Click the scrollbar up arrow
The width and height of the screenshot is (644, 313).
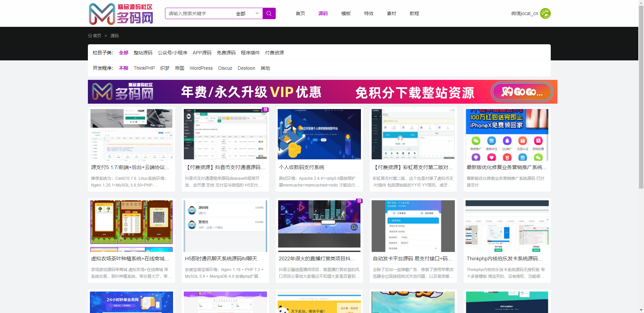click(641, 2)
